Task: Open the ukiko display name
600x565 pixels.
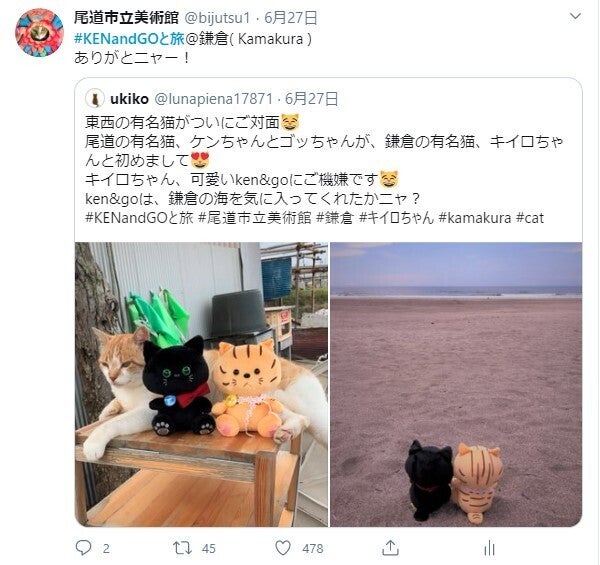Action: click(x=129, y=99)
